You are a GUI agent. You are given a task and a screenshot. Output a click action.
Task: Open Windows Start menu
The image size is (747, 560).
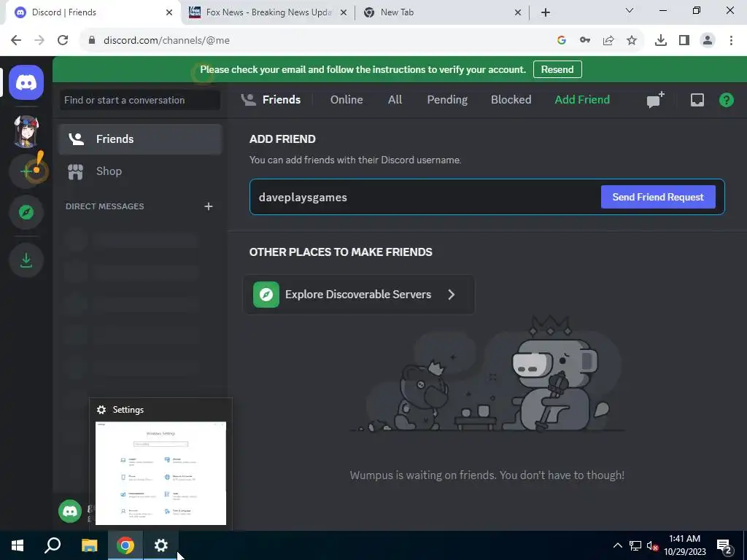[x=18, y=545]
